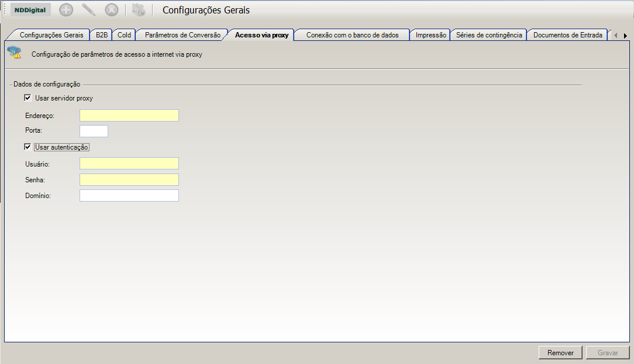634x364 pixels.
Task: Switch to the Impressão tab
Action: (430, 35)
